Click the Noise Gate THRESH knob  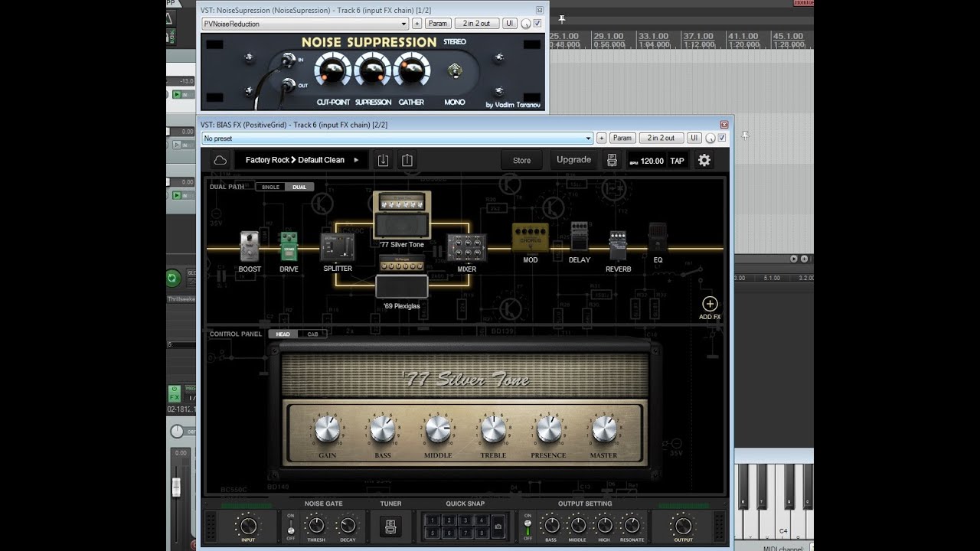point(316,525)
